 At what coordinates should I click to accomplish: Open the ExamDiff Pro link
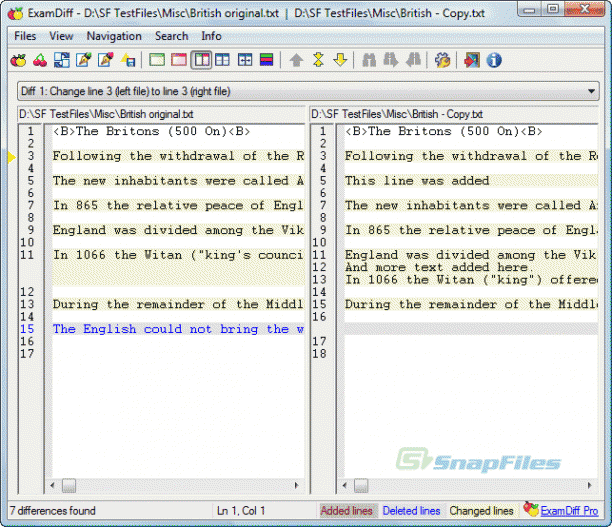569,511
